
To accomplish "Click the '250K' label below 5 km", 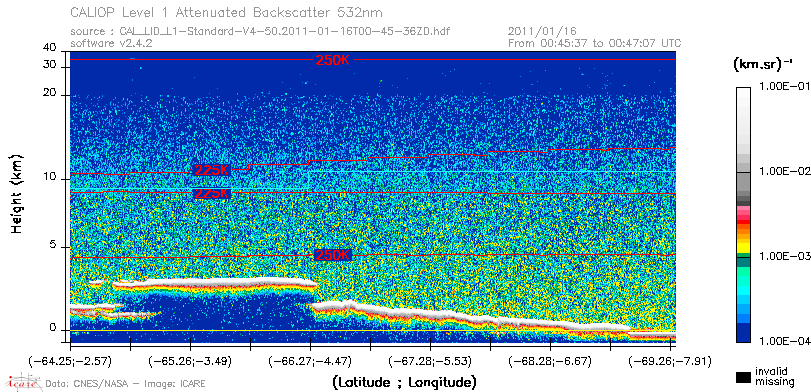I will point(333,255).
